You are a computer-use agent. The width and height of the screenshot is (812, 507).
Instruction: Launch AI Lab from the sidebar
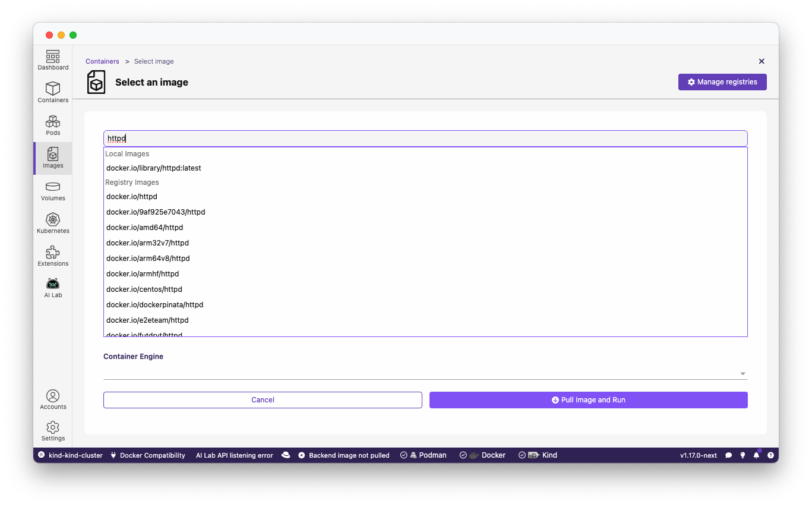pyautogui.click(x=53, y=288)
